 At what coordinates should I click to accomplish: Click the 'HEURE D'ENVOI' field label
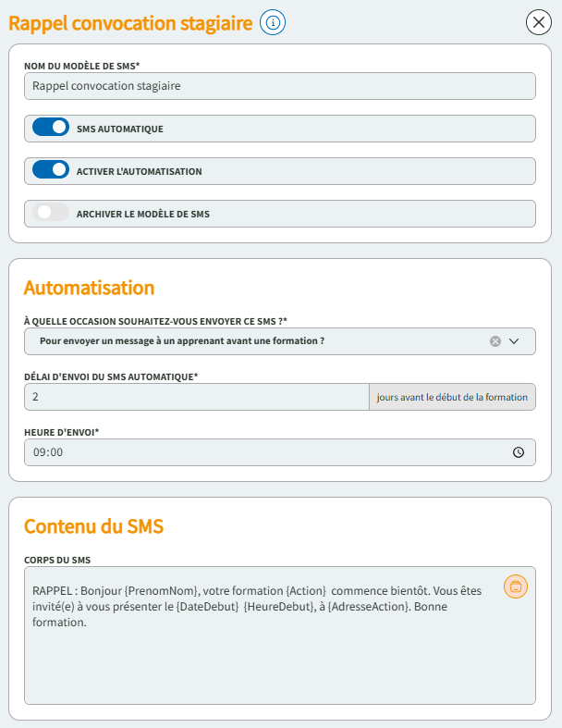coord(61,432)
